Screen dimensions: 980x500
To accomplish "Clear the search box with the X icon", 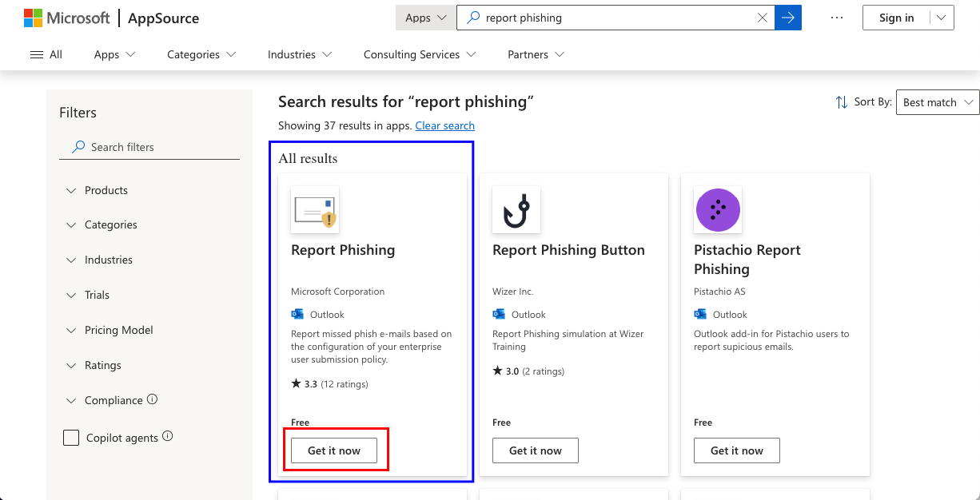I will coord(762,17).
